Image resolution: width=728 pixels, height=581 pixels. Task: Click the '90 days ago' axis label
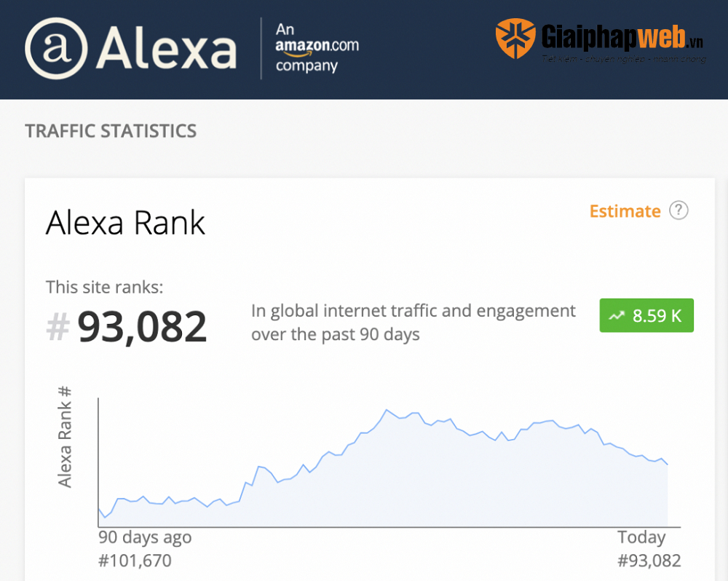pos(145,537)
